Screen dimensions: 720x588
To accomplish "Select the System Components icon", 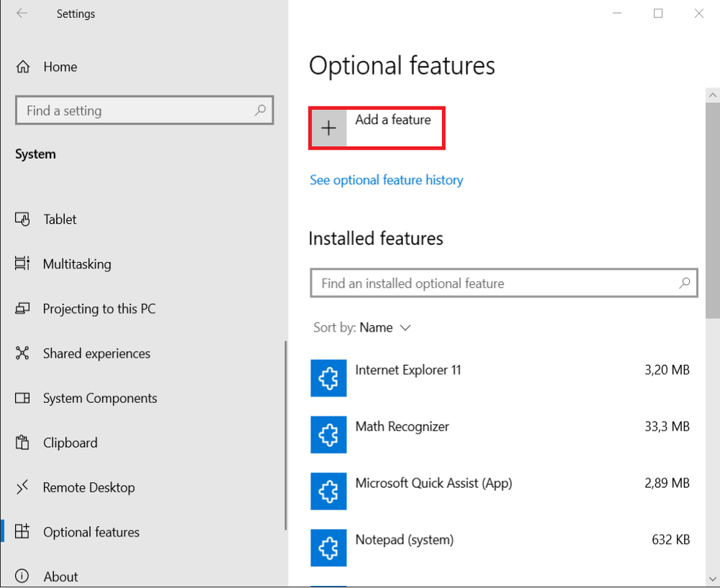I will [22, 398].
